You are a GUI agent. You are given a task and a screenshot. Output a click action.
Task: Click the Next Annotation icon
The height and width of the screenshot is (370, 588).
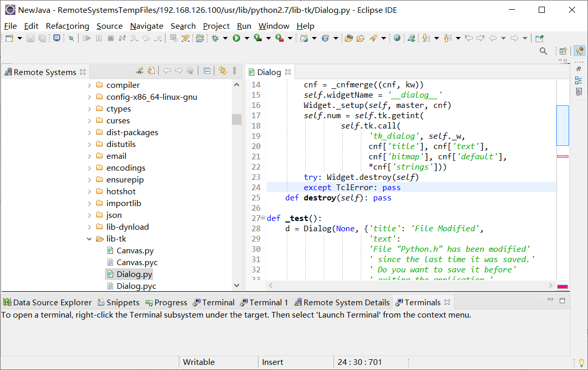coord(426,38)
